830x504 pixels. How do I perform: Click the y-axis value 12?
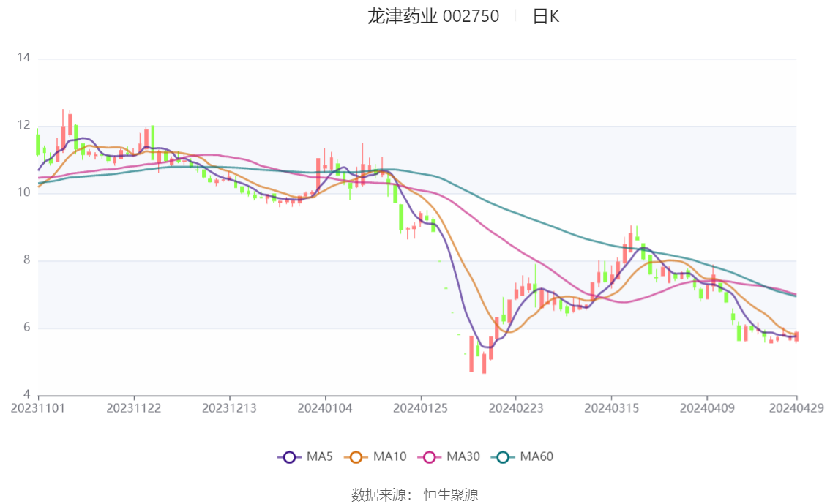point(24,125)
